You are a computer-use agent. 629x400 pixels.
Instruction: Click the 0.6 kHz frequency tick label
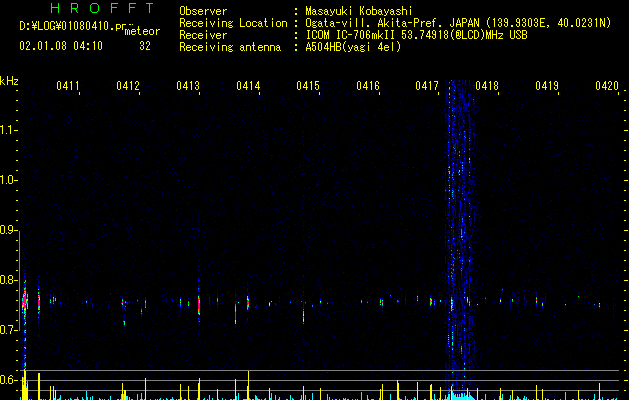point(8,380)
